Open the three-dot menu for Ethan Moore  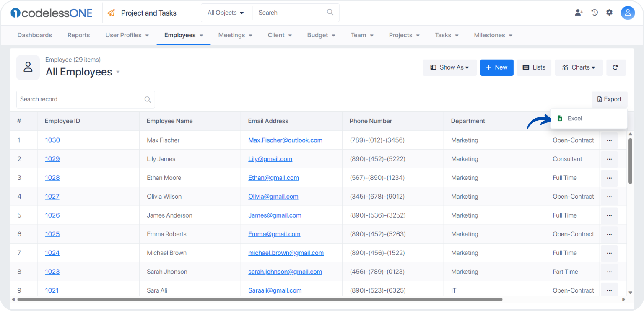[609, 178]
